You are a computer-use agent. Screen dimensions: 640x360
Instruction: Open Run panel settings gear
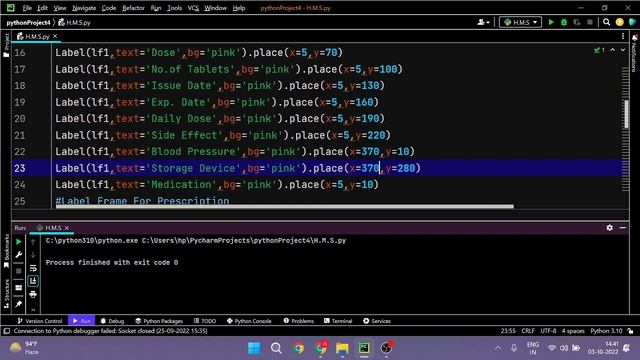(x=609, y=228)
